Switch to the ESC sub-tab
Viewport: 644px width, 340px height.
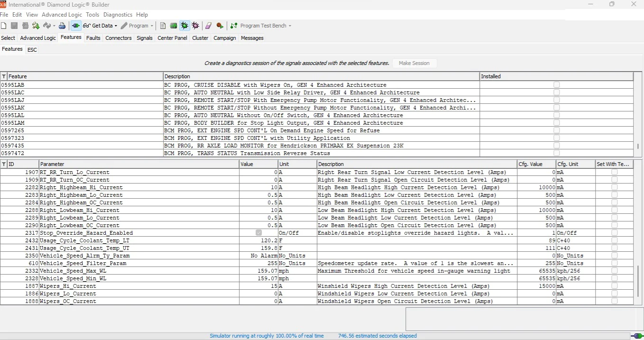(x=32, y=50)
